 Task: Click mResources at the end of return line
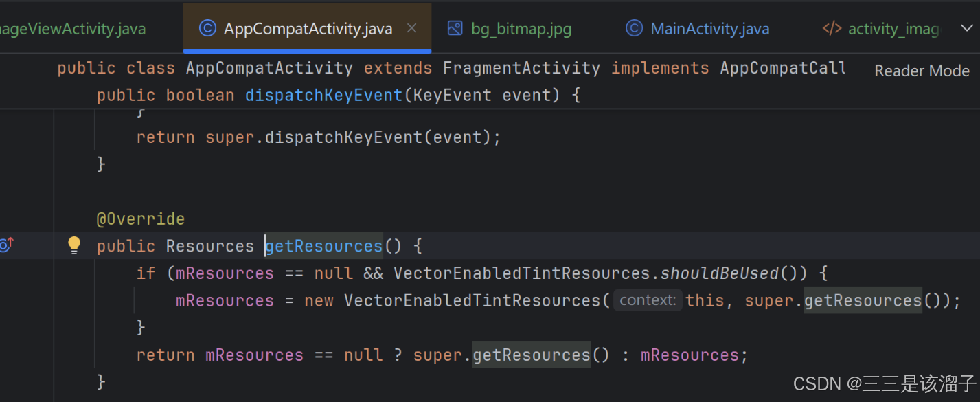[x=690, y=355]
